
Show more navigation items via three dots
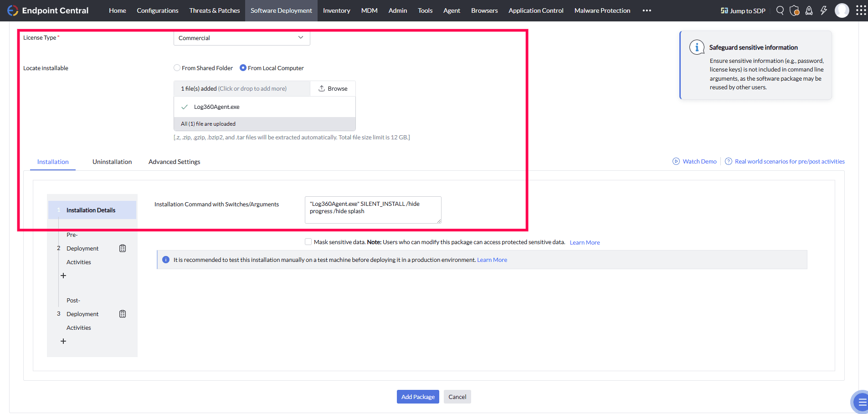(x=647, y=10)
